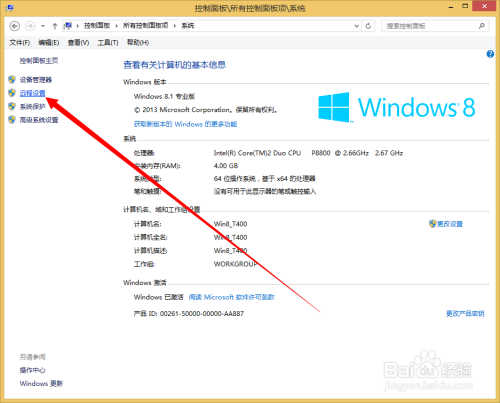The image size is (500, 403).
Task: Go to 控制面板主页
Action: pos(39,61)
